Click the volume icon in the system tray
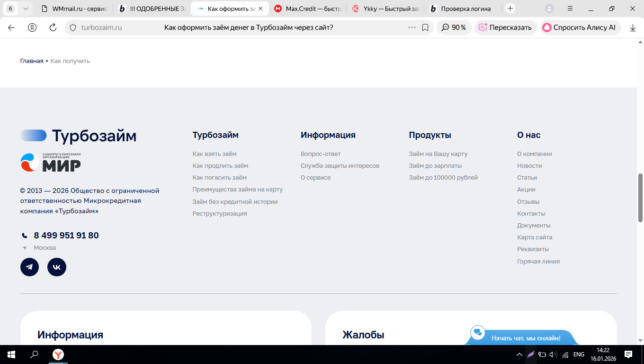Image resolution: width=644 pixels, height=364 pixels. click(553, 355)
